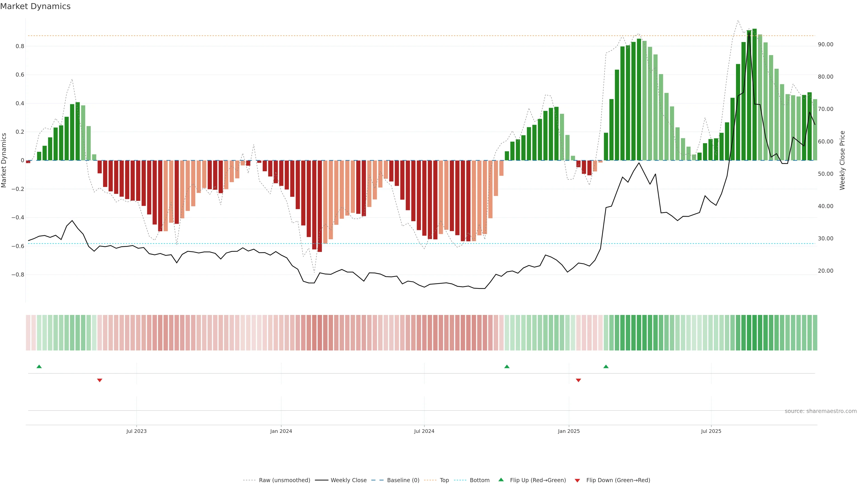Click the red flip-down marker after Jan 2025

pos(578,380)
